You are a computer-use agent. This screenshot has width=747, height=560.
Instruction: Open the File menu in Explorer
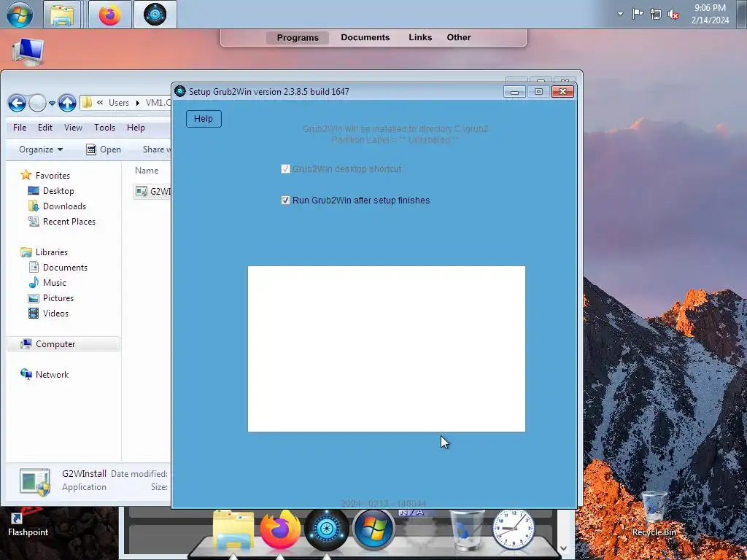(20, 128)
